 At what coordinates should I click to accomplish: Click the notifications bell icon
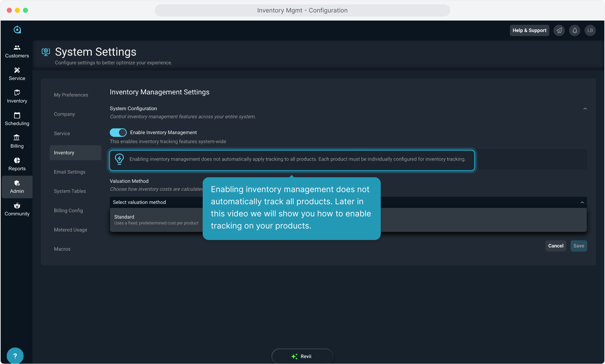pyautogui.click(x=575, y=31)
